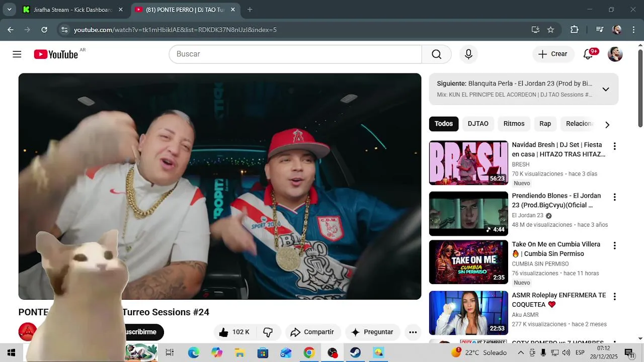Image resolution: width=644 pixels, height=362 pixels.
Task: Open Steam from the taskbar
Action: [355, 353]
